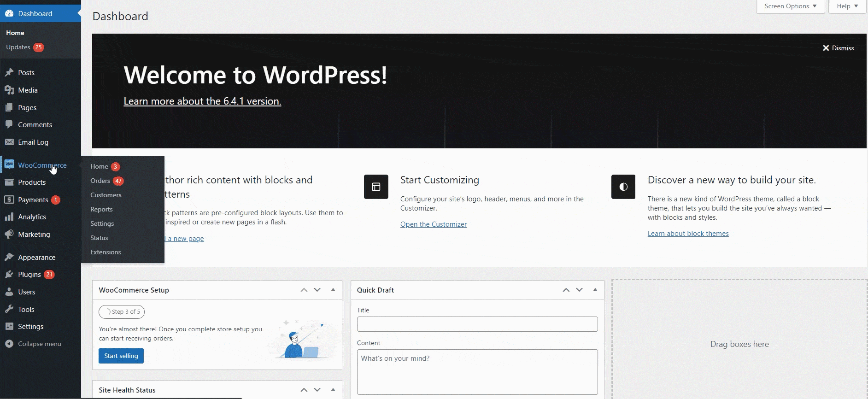Move Site Health Status box up
Screen dimensions: 868x399
coord(304,390)
